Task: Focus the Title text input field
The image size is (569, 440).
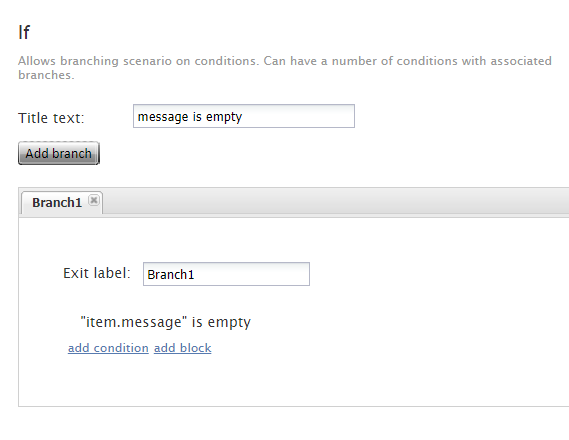Action: 244,116
